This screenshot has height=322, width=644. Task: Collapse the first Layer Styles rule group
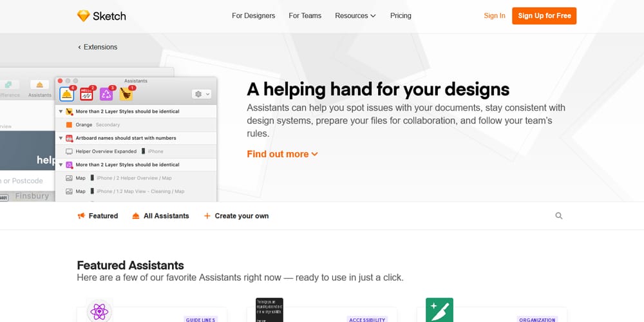point(61,111)
